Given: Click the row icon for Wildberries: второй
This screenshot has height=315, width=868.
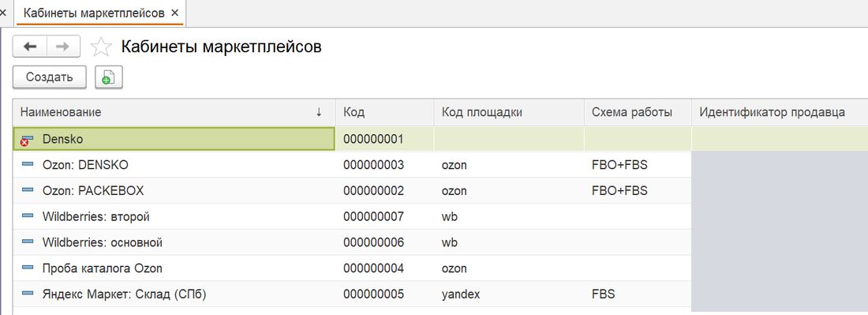Looking at the screenshot, I should click(x=28, y=216).
